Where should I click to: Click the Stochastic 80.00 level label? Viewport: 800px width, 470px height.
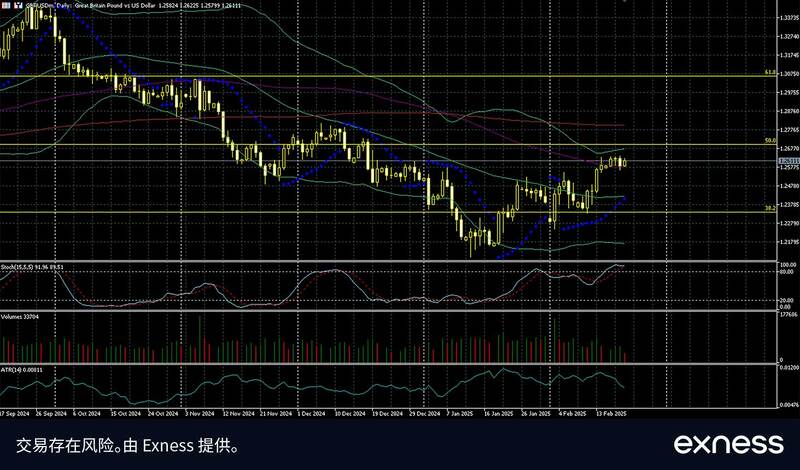click(x=786, y=271)
